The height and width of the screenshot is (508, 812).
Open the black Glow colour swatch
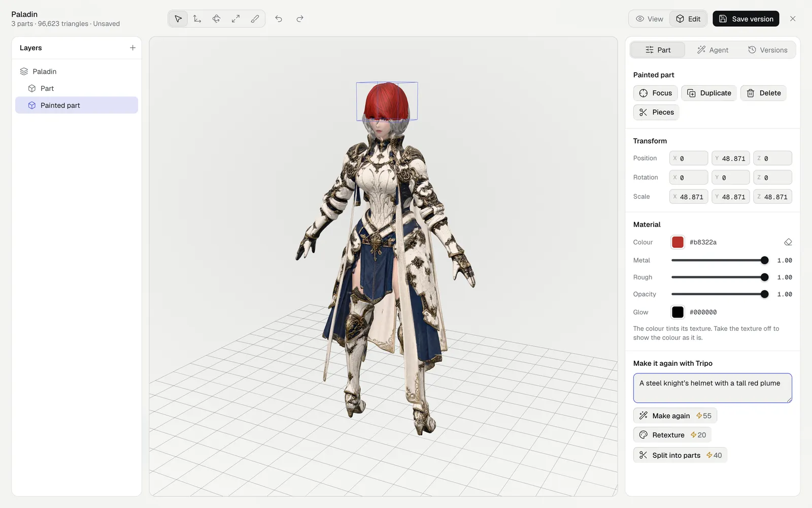point(678,312)
